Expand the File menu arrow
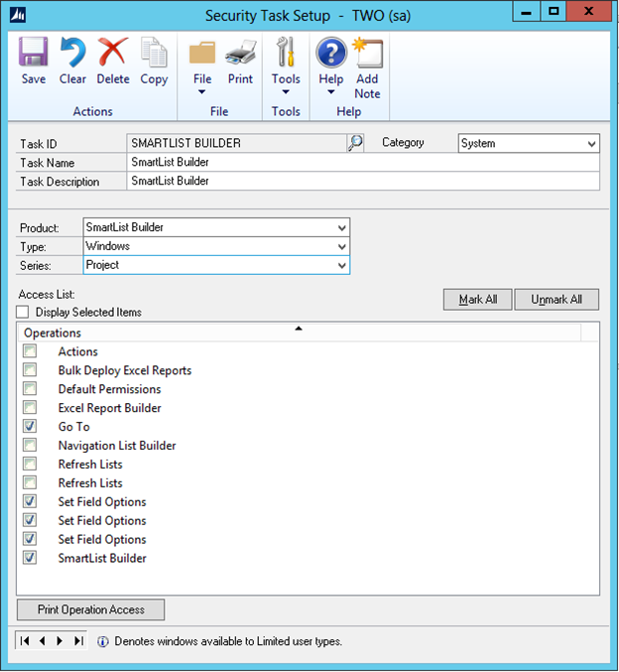619x672 pixels. point(201,91)
